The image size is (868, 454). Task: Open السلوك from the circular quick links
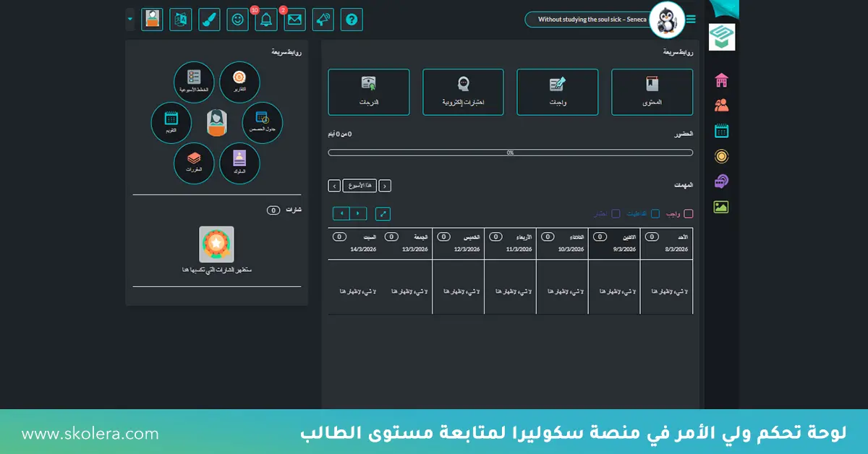(239, 164)
